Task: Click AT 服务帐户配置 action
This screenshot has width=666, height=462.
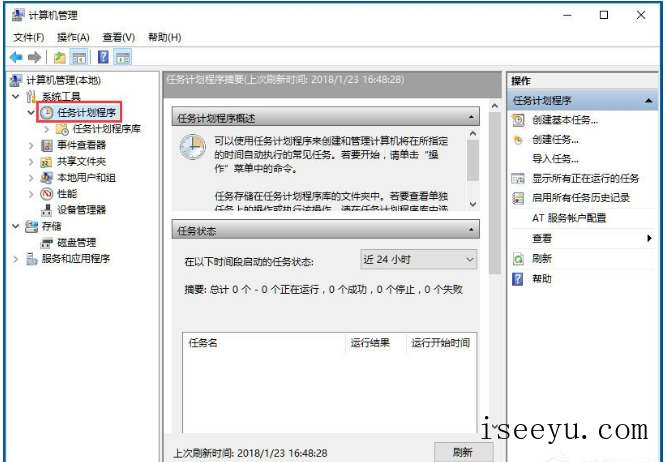Action: point(569,218)
